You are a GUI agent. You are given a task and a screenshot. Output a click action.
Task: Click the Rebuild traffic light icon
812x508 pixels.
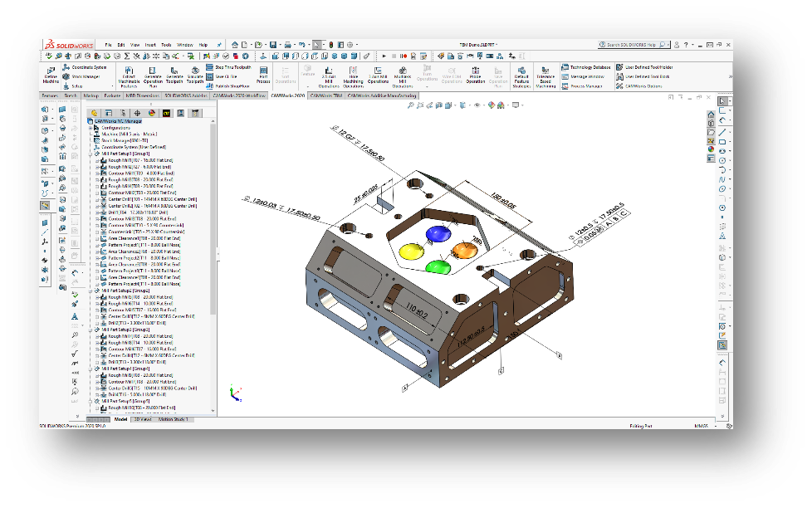tap(331, 45)
